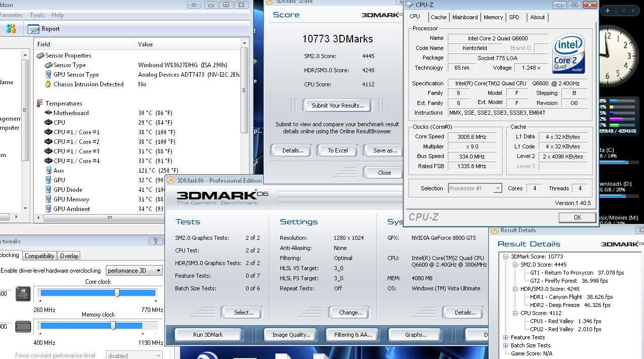Click the Core clock slider handle
644x359 pixels.
pyautogui.click(x=117, y=293)
